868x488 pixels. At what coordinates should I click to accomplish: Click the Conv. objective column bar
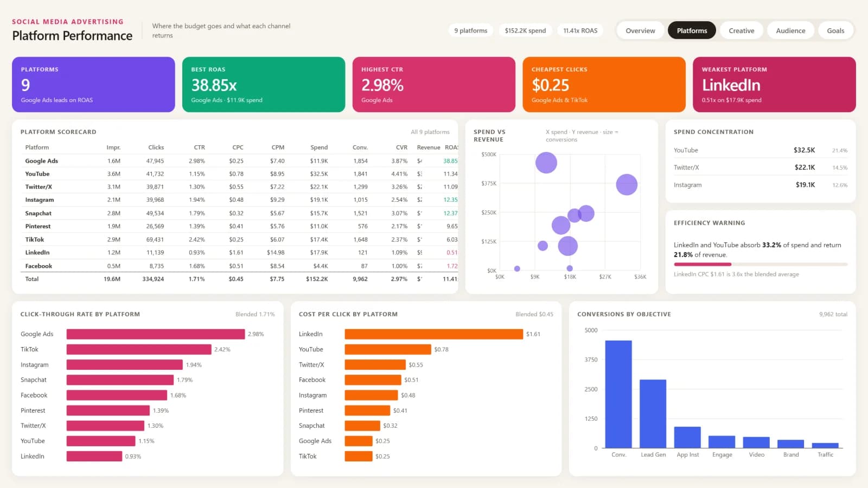coord(618,394)
